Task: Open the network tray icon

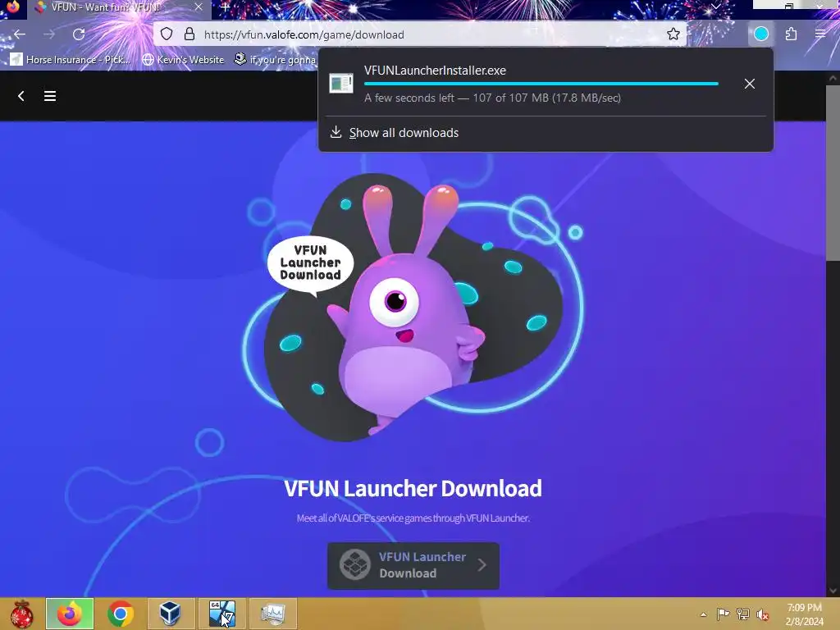Action: (x=743, y=614)
